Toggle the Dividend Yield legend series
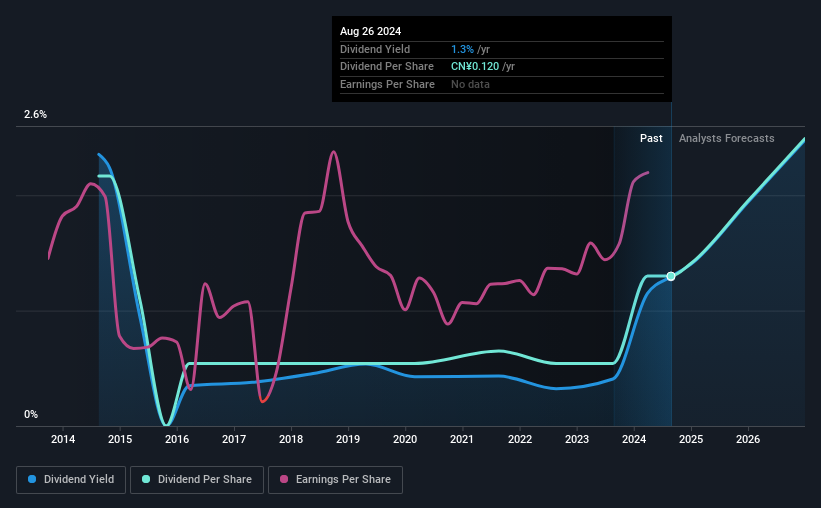Viewport: 821px width, 508px height. tap(70, 480)
